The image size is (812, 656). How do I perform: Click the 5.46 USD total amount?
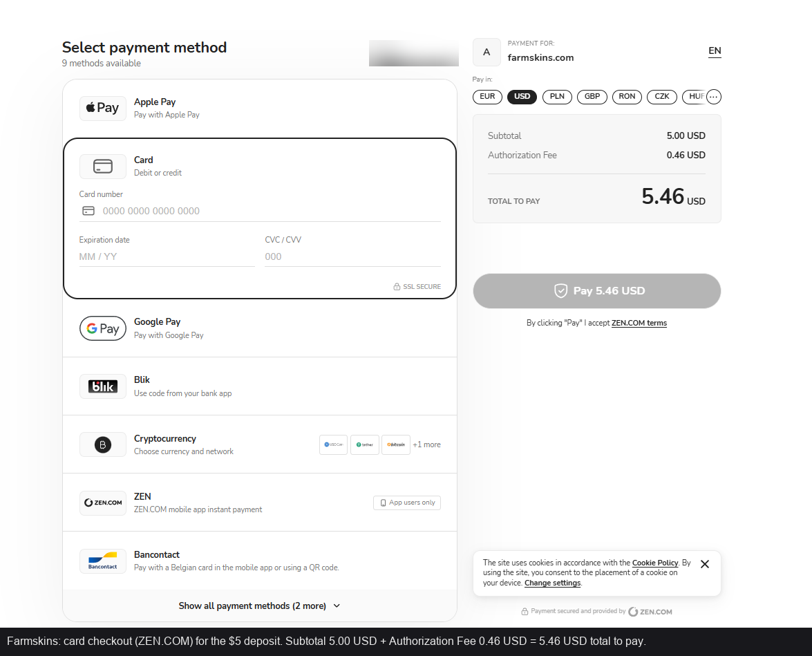pyautogui.click(x=673, y=196)
